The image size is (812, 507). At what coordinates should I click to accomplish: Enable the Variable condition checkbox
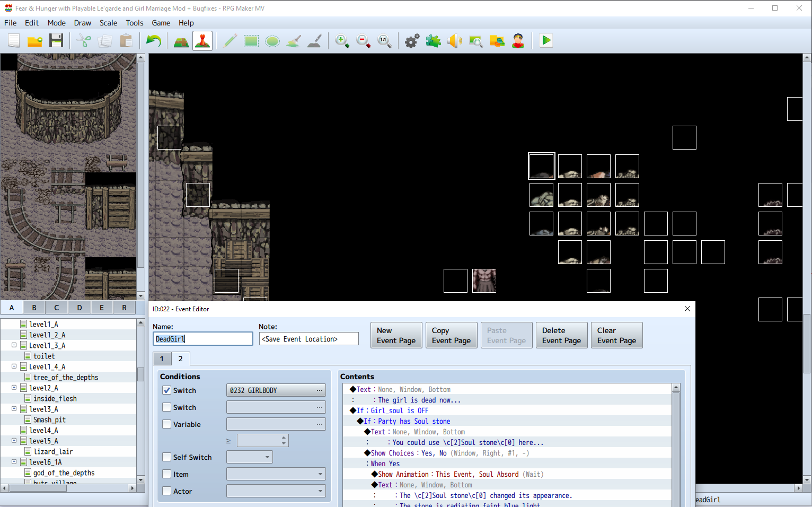(167, 424)
